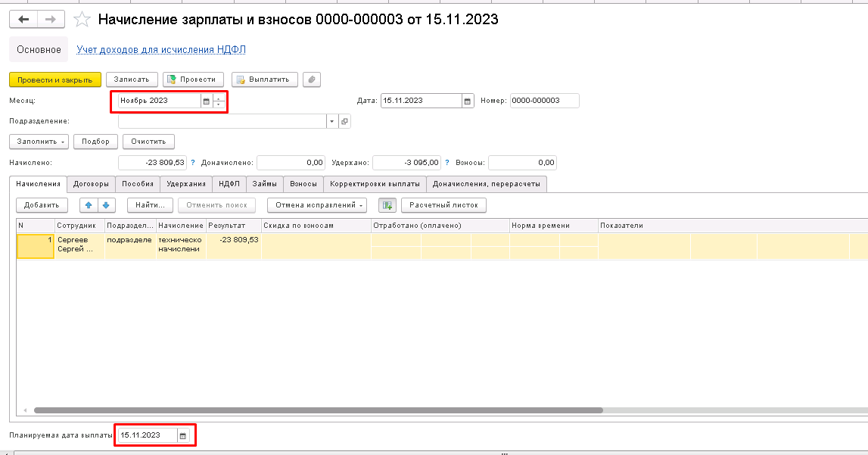Move selected row down with blue arrow
Image resolution: width=868 pixels, height=455 pixels.
(106, 205)
